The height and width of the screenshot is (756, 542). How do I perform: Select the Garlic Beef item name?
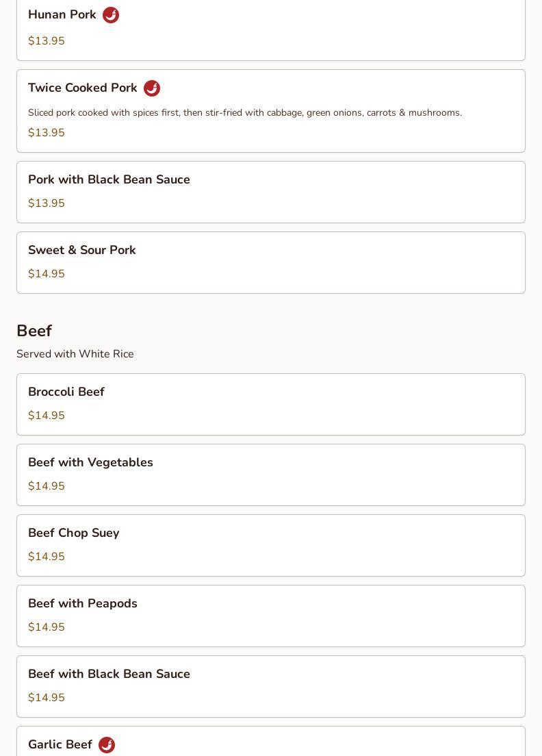click(60, 745)
